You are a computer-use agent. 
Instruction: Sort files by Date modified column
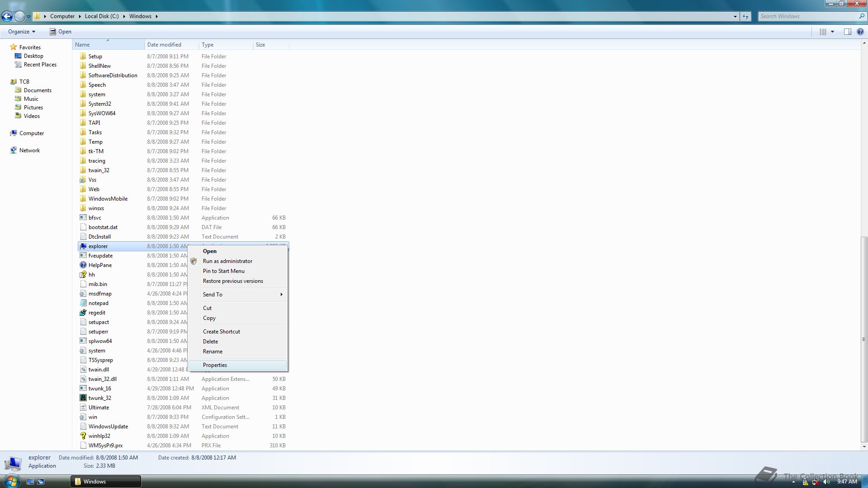tap(164, 45)
